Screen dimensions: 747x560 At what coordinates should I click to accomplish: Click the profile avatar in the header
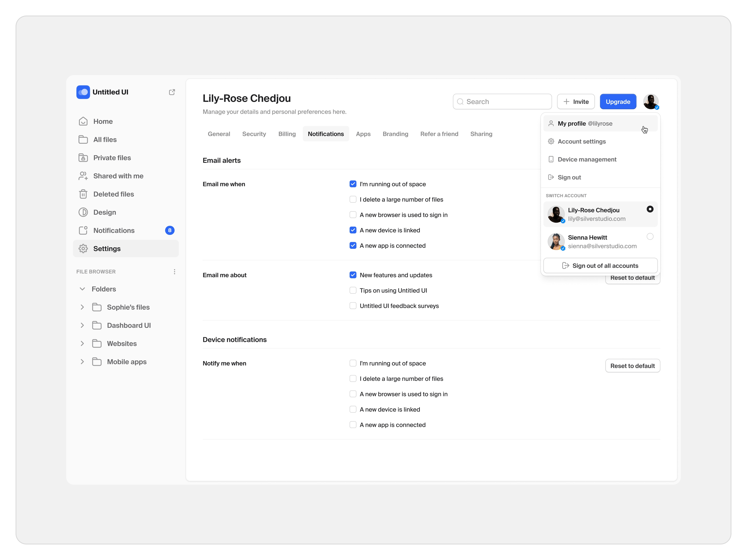pos(651,102)
